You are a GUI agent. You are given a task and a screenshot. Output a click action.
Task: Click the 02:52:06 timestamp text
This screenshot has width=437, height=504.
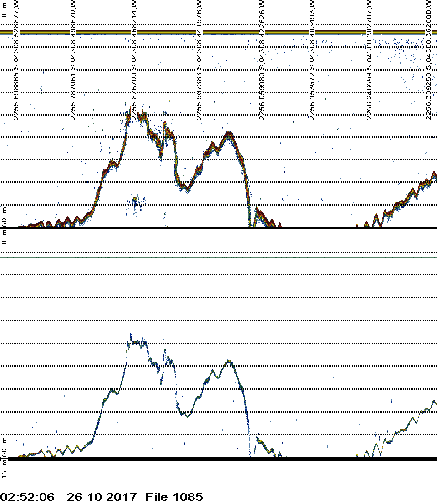[x=28, y=497]
